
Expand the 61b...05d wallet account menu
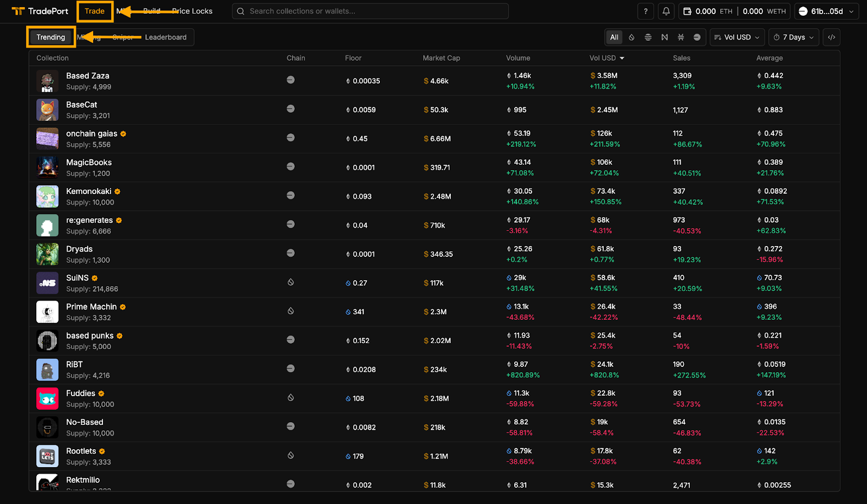point(826,11)
